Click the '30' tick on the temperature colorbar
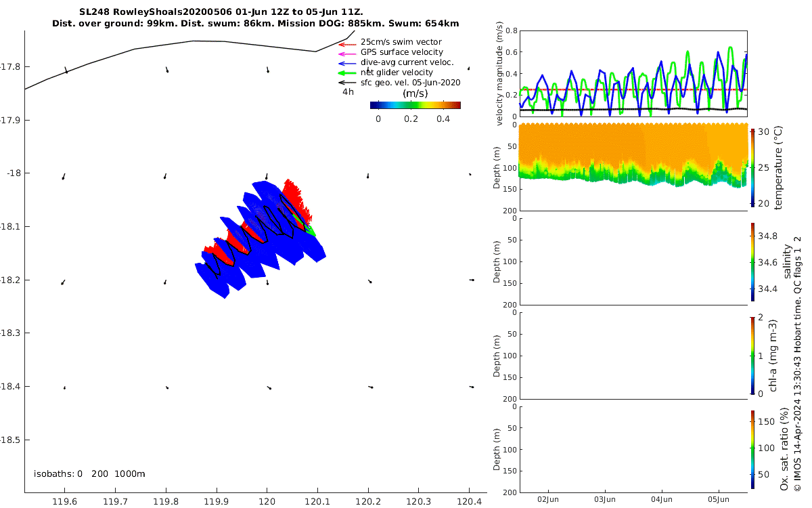 click(763, 132)
